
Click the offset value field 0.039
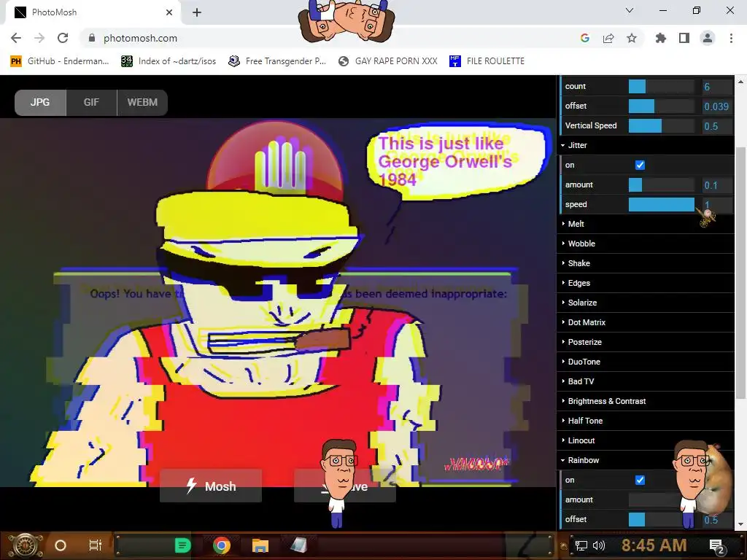[x=717, y=106]
